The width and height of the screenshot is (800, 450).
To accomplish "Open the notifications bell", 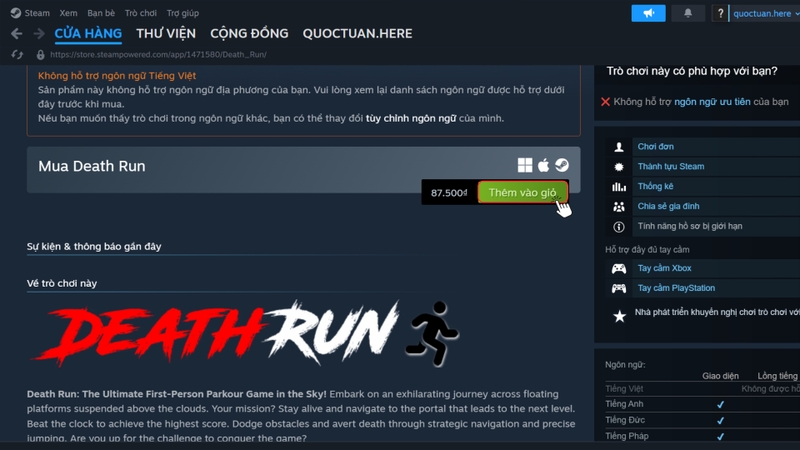I will pyautogui.click(x=688, y=13).
